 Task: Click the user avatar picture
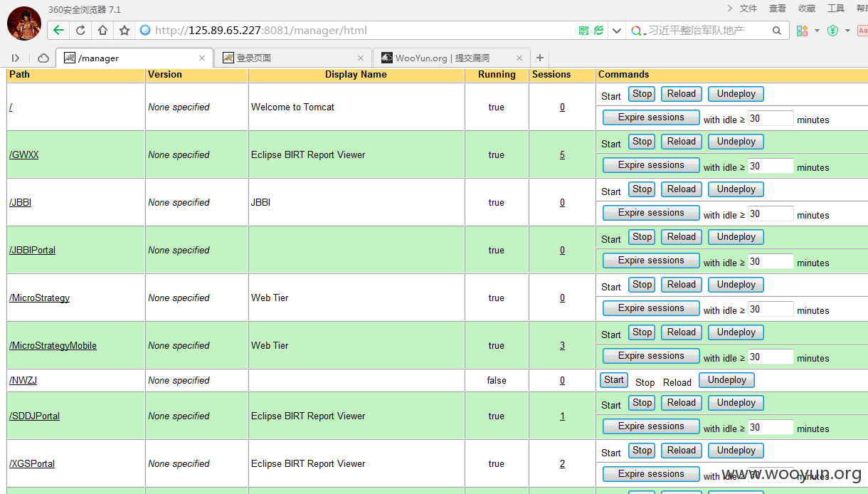tap(23, 23)
